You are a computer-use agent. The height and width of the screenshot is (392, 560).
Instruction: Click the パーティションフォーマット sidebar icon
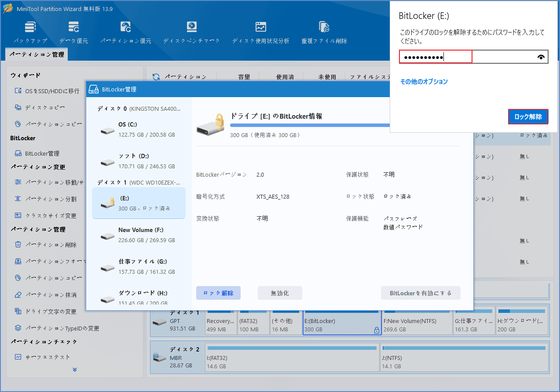point(18,261)
